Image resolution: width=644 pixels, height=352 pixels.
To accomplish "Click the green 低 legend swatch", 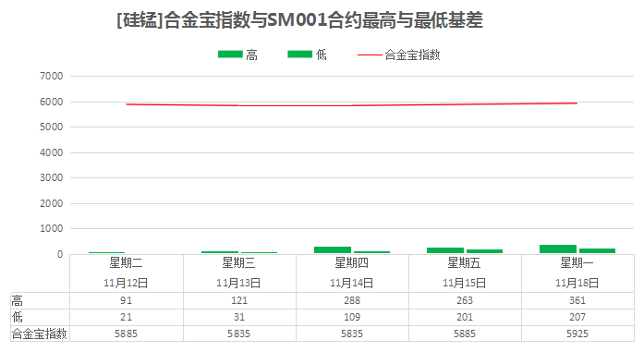I will coord(299,55).
